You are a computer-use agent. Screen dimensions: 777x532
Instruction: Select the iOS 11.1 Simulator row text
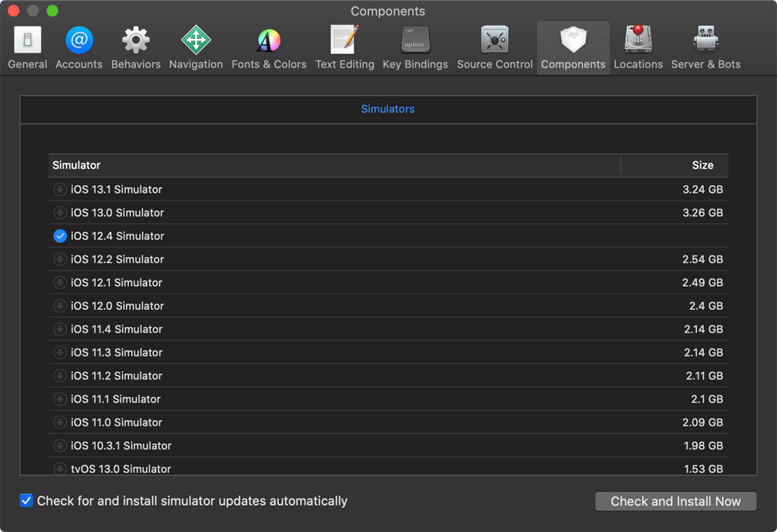tap(116, 398)
